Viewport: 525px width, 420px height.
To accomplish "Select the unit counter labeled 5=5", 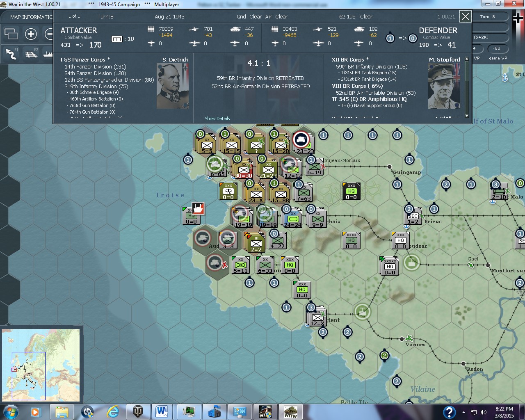I will pyautogui.click(x=207, y=145).
